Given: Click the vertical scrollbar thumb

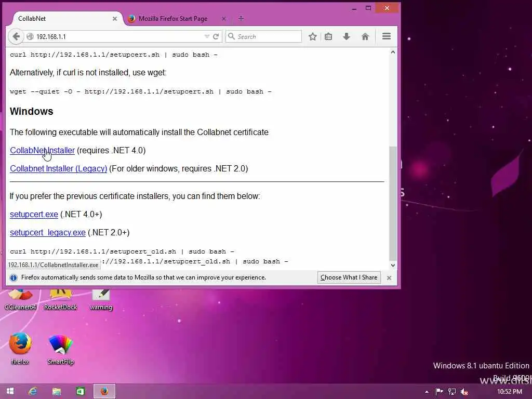Looking at the screenshot, I should pyautogui.click(x=393, y=203).
